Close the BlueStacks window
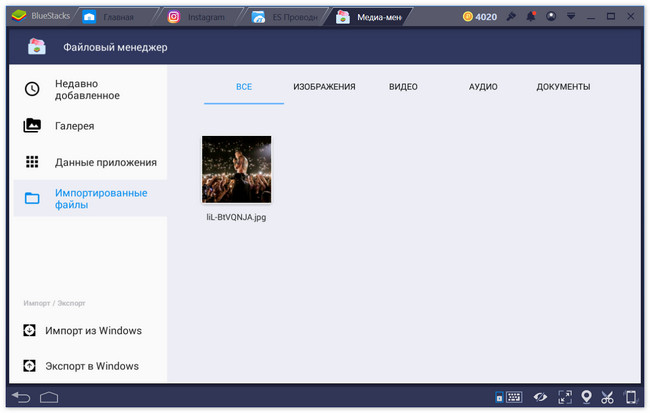 (631, 16)
